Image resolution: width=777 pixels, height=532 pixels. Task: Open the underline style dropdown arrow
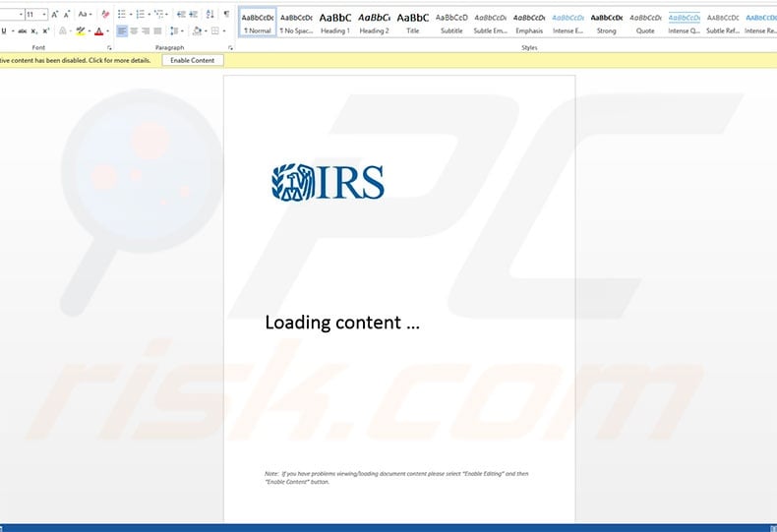(x=13, y=31)
